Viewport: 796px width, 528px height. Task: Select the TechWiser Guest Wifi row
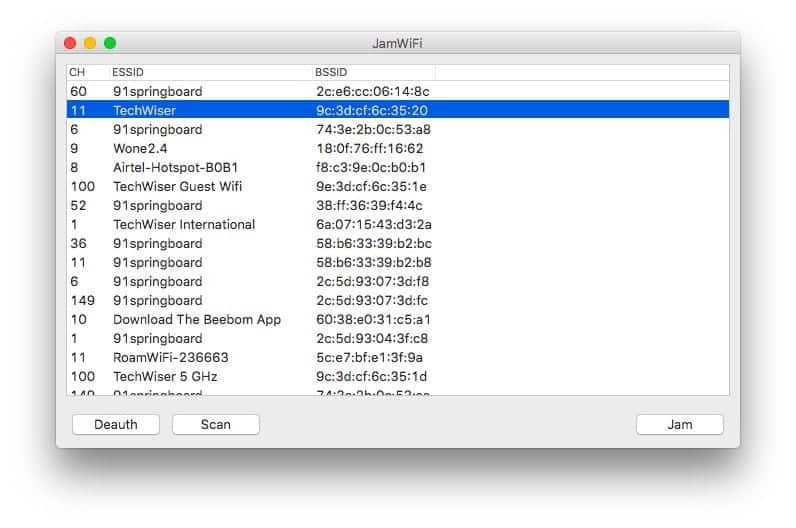tap(398, 186)
